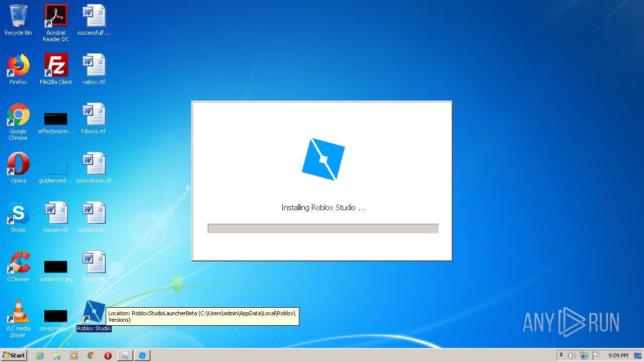Select the saveproces... file thumbnail
The width and height of the screenshot is (644, 362).
pos(56,319)
